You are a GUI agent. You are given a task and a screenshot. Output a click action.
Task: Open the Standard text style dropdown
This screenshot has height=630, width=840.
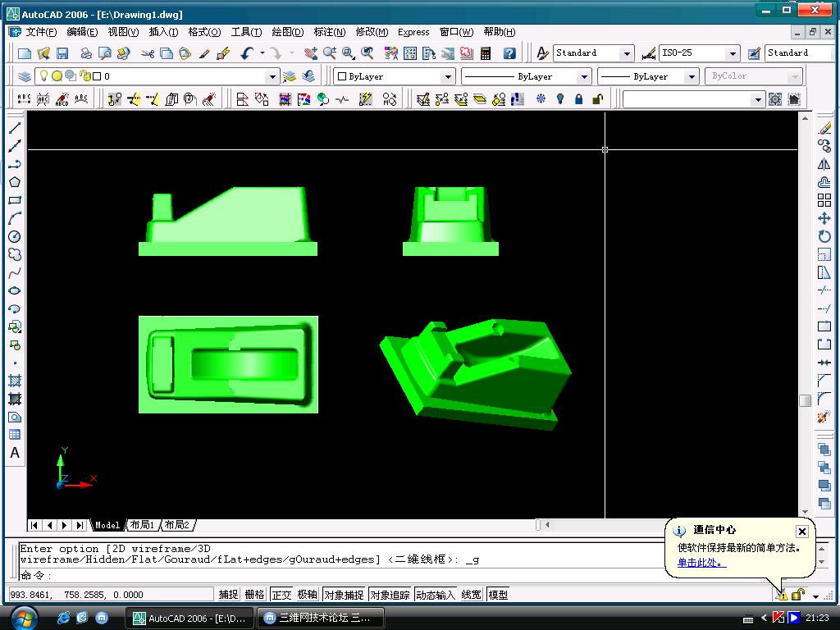[626, 53]
